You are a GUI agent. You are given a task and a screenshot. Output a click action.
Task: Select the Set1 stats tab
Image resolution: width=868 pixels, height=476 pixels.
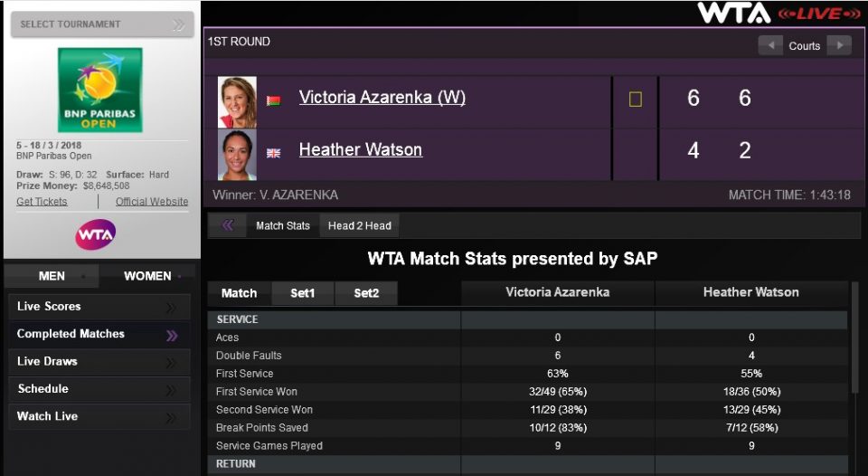[x=303, y=293]
